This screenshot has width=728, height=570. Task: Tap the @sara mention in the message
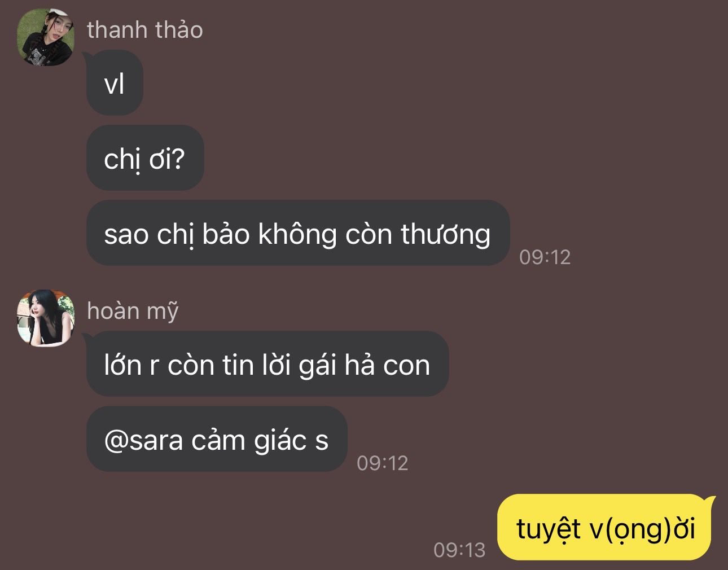144,440
